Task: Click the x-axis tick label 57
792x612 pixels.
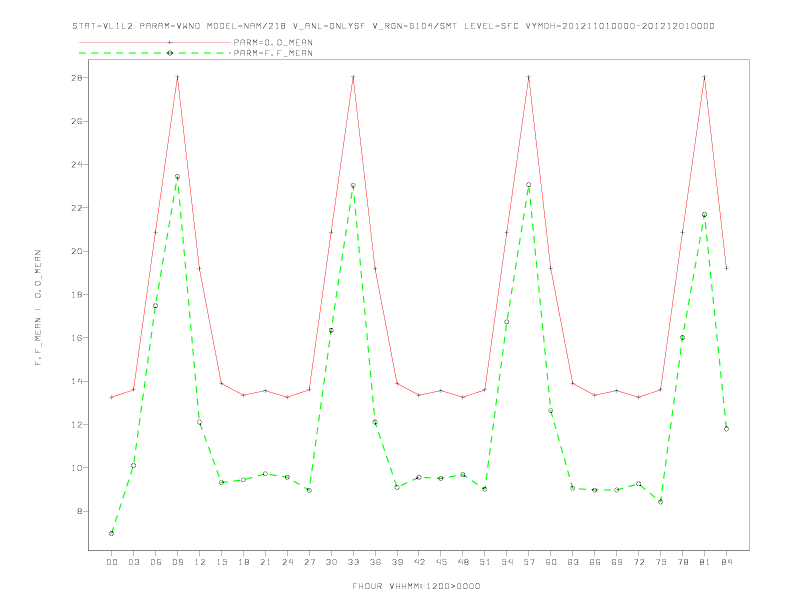Action: (529, 562)
